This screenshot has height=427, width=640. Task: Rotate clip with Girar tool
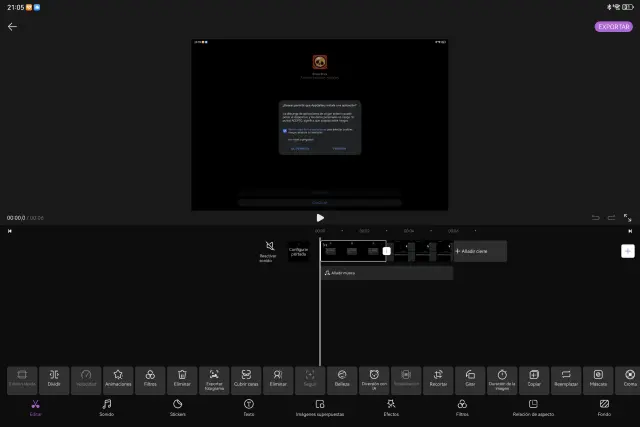[x=470, y=380]
